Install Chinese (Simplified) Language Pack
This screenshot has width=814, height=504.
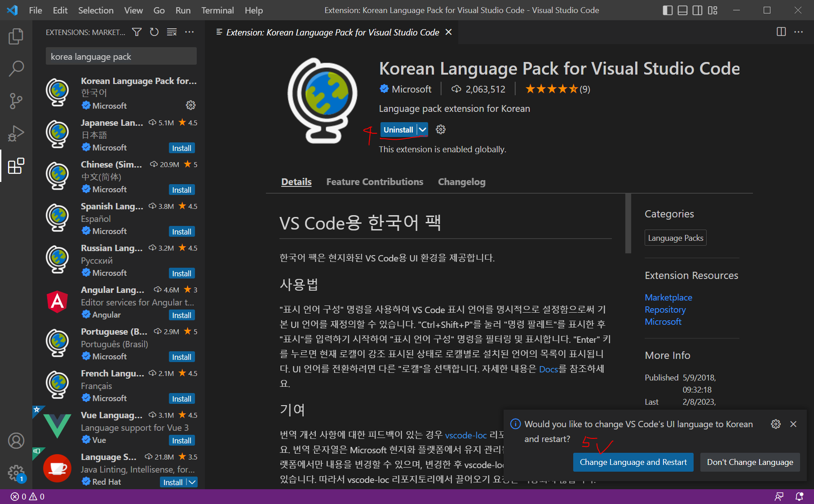tap(181, 190)
